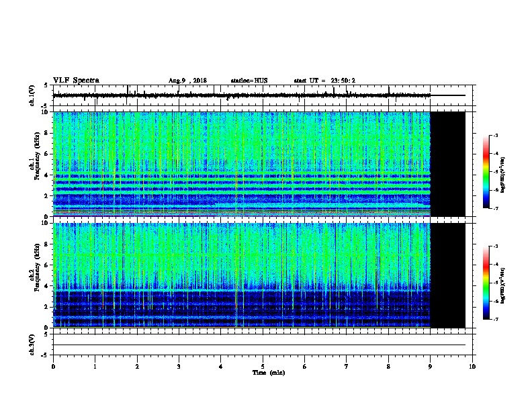Click time axis tick label "9"
The width and height of the screenshot is (532, 411).
(430, 367)
